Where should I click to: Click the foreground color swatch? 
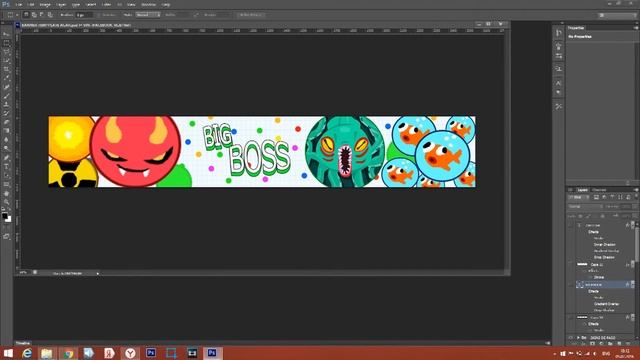click(x=4, y=216)
